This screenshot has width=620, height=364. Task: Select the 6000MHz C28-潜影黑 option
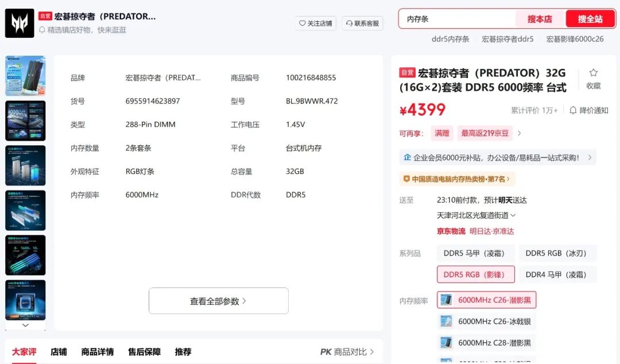click(x=486, y=343)
